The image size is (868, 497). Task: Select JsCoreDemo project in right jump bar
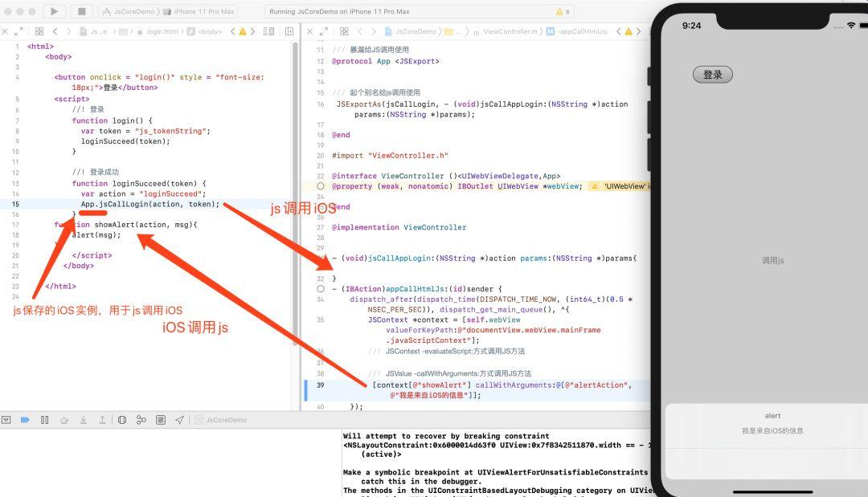point(410,31)
